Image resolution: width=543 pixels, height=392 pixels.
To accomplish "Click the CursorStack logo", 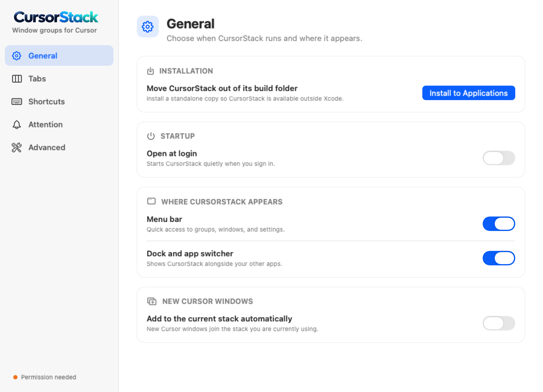I will pos(56,17).
